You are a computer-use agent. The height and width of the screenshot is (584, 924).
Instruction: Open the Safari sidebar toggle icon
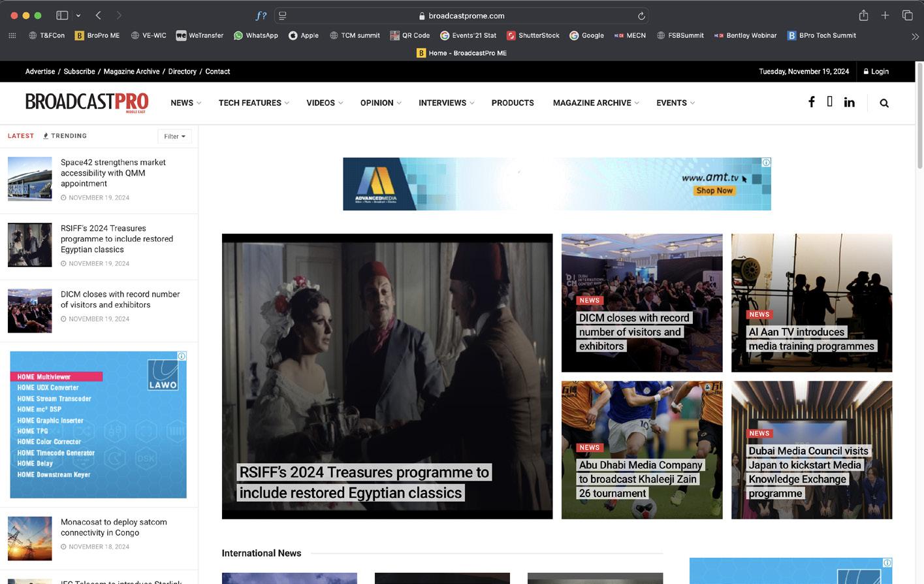pos(62,15)
